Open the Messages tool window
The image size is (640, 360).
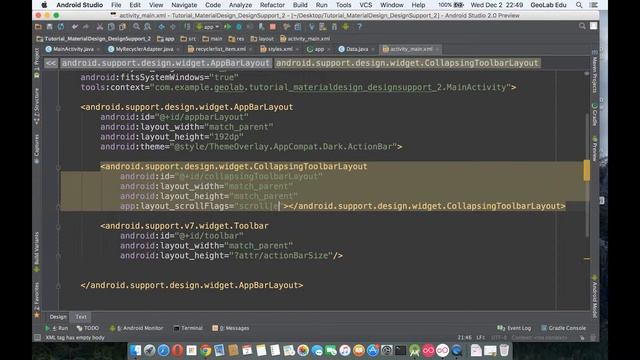click(x=231, y=328)
